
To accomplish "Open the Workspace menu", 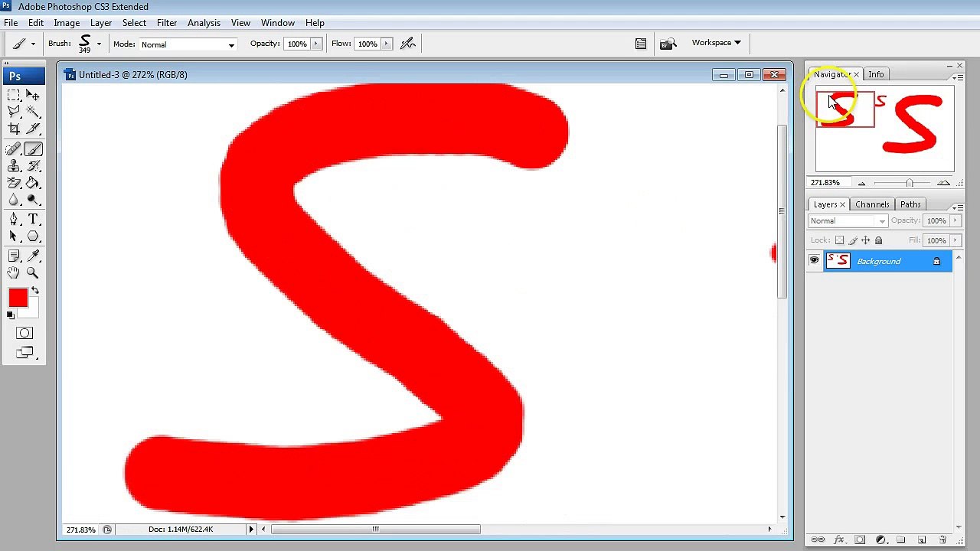I will 716,43.
